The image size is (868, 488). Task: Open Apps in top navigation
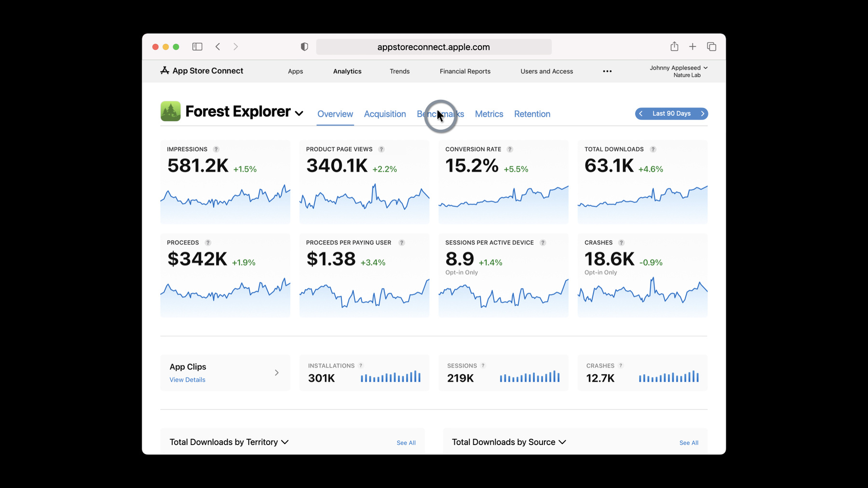click(296, 71)
